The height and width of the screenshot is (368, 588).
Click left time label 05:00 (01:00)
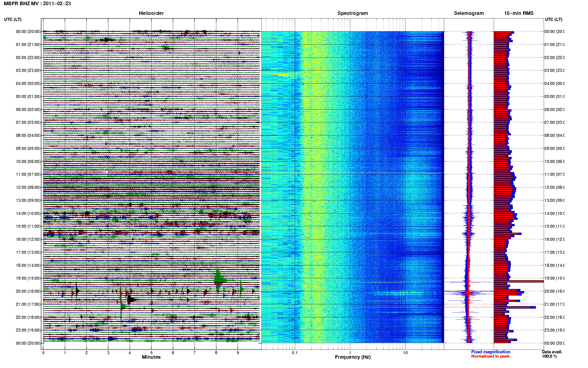(28, 96)
